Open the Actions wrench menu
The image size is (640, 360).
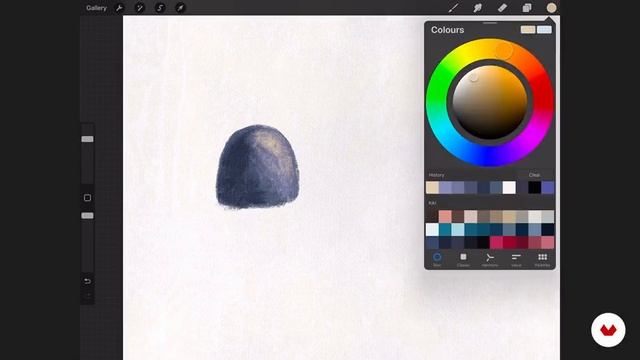(119, 8)
